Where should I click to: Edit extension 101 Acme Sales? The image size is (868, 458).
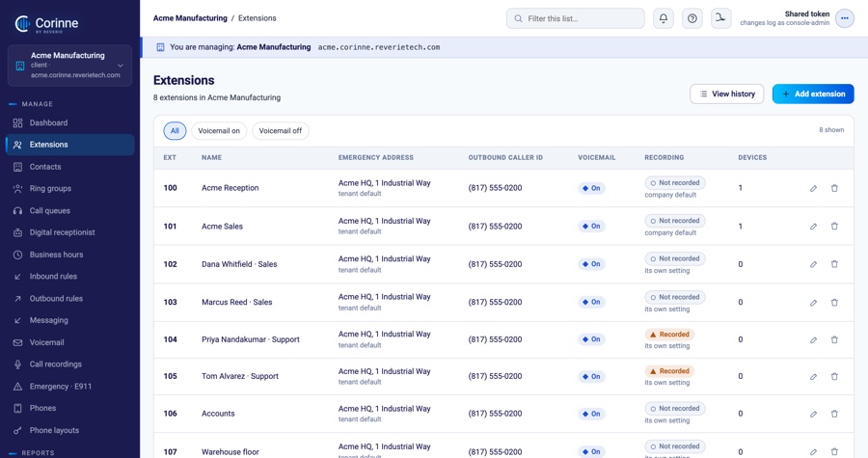(813, 227)
